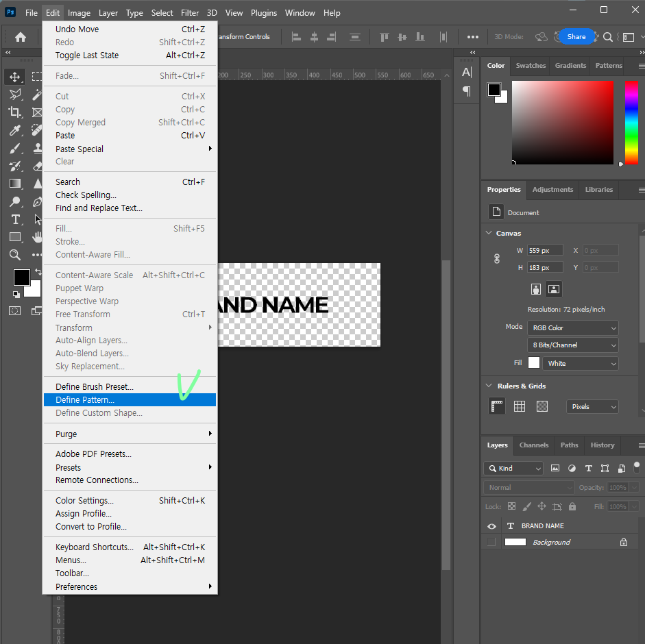
Task: Select the Crop tool
Action: (x=15, y=112)
